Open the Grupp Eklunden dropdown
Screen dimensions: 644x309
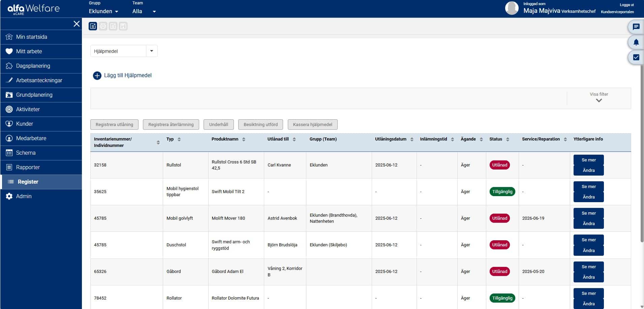[103, 11]
